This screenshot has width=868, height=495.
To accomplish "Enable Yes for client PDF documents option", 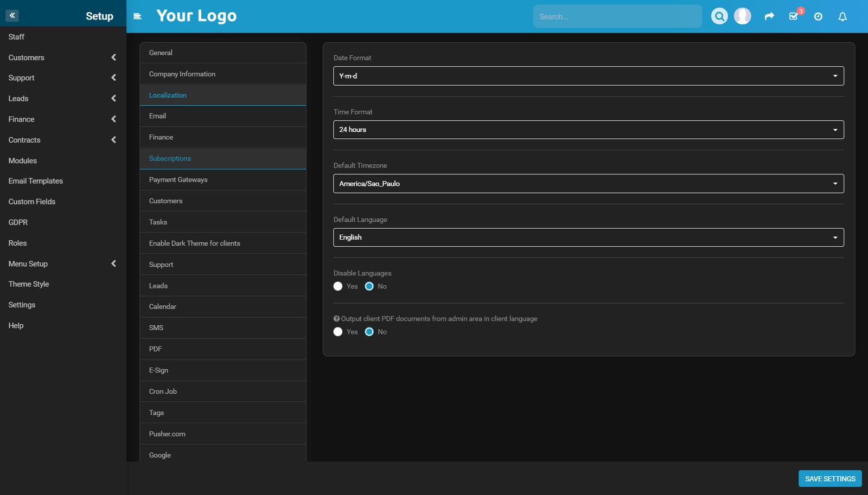I will pyautogui.click(x=338, y=331).
